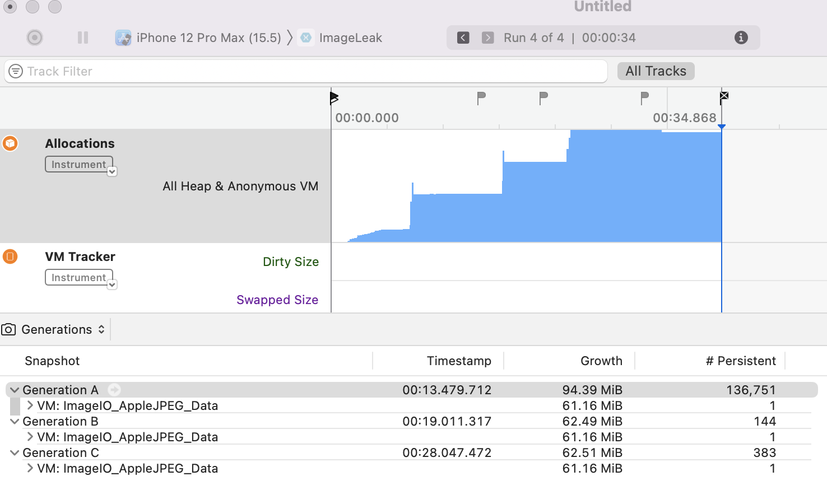Screen dimensions: 827x504
Task: Click the Allocations instrument icon
Action: [x=10, y=143]
